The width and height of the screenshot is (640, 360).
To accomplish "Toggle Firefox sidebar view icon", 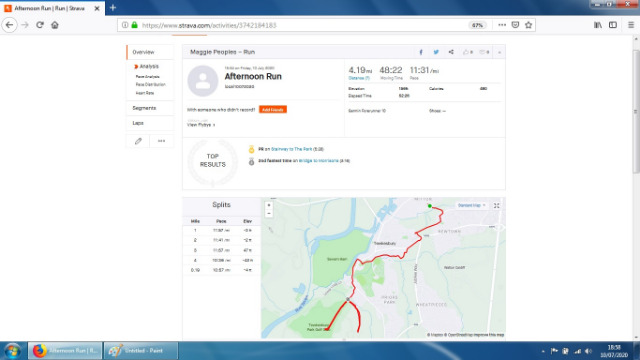I will pyautogui.click(x=613, y=25).
